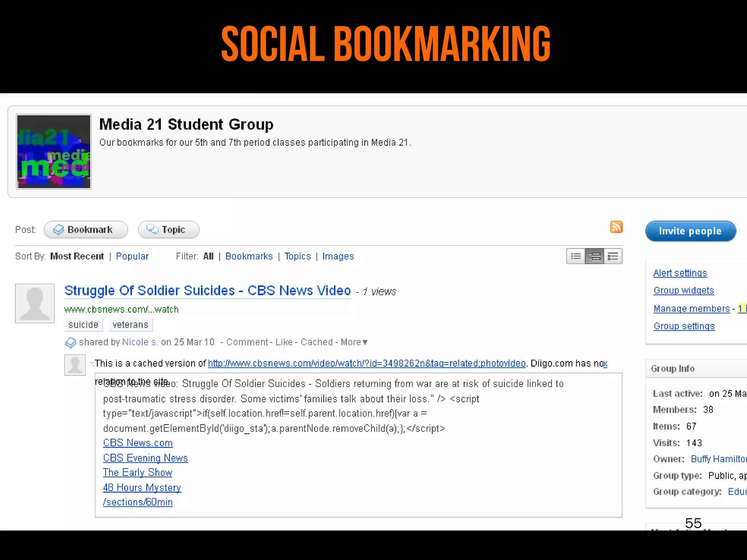Viewport: 747px width, 560px height.
Task: Open Alert settings link
Action: tap(680, 273)
